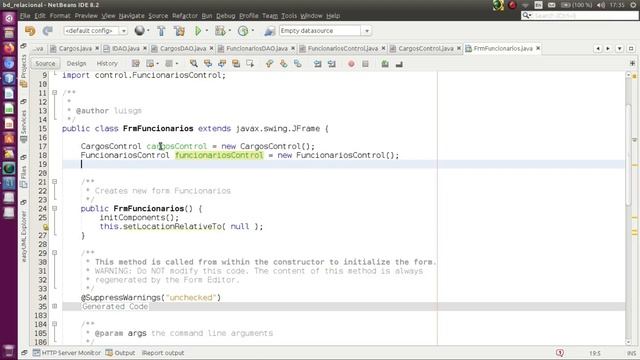Screen dimensions: 640x360
Task: Open the Output panel
Action: [x=120, y=353]
